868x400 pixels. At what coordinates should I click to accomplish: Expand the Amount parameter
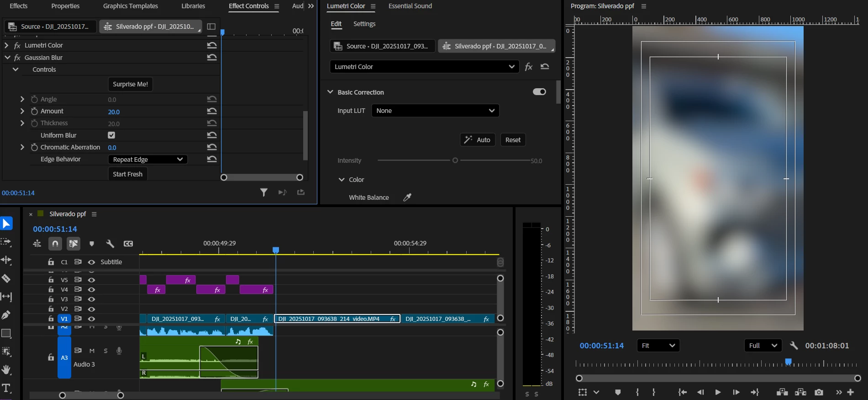coord(22,111)
